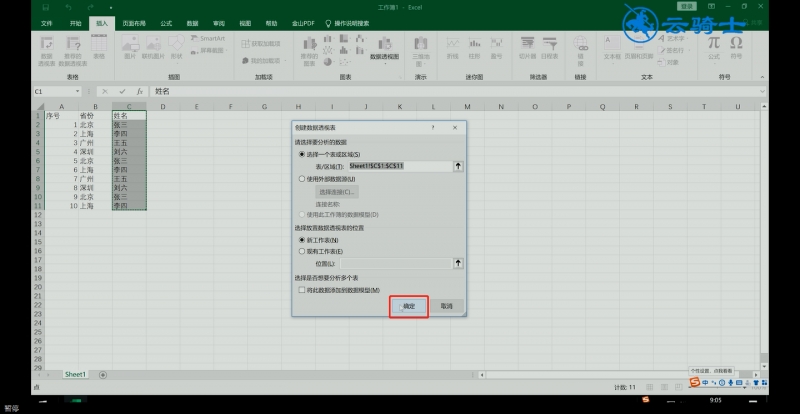The image size is (800, 414).
Task: Click the save icon in title bar
Action: pos(46,7)
